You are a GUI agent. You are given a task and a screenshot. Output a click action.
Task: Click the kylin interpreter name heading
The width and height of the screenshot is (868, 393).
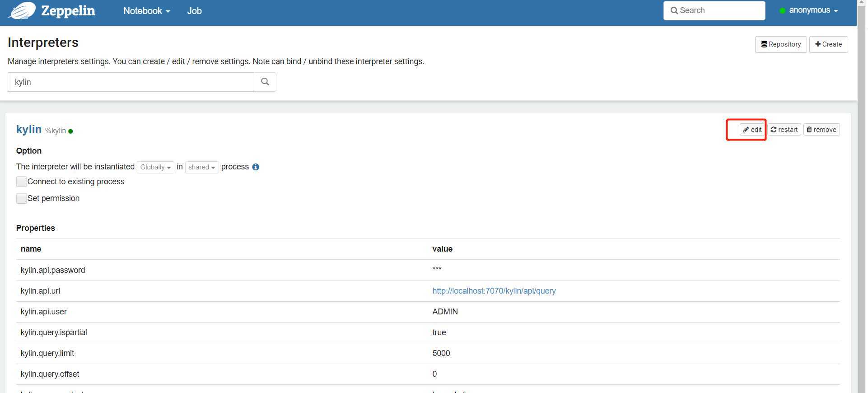click(29, 130)
